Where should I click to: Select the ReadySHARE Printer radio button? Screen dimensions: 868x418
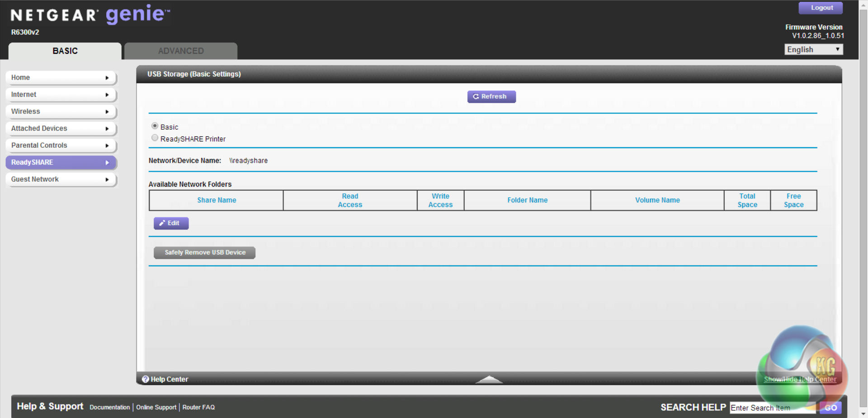tap(155, 138)
